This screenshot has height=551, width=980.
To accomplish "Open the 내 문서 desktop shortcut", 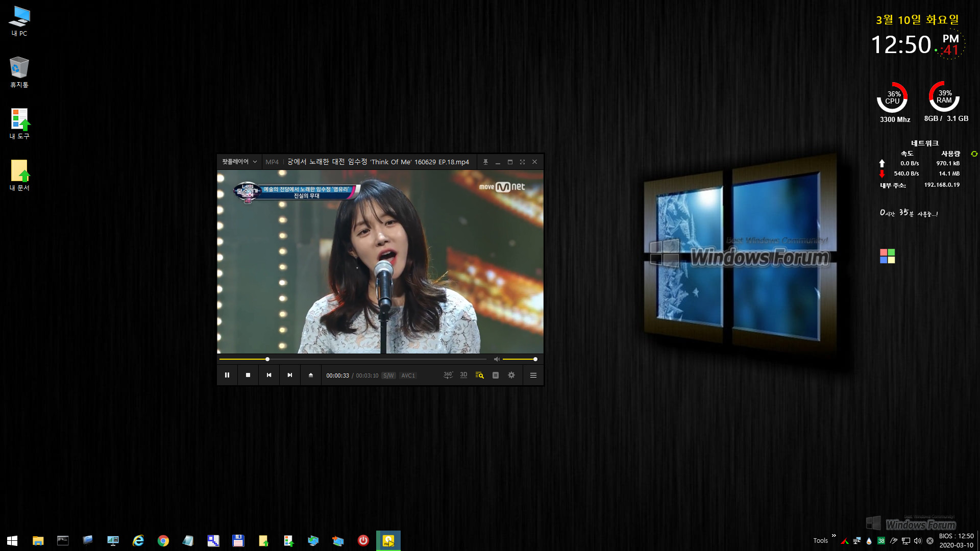I will [19, 176].
